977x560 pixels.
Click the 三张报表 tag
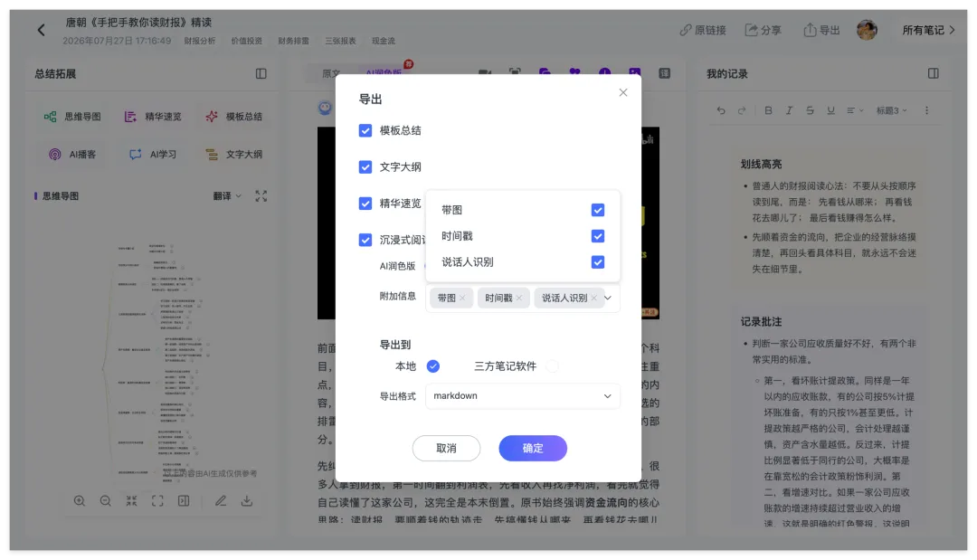(x=340, y=41)
